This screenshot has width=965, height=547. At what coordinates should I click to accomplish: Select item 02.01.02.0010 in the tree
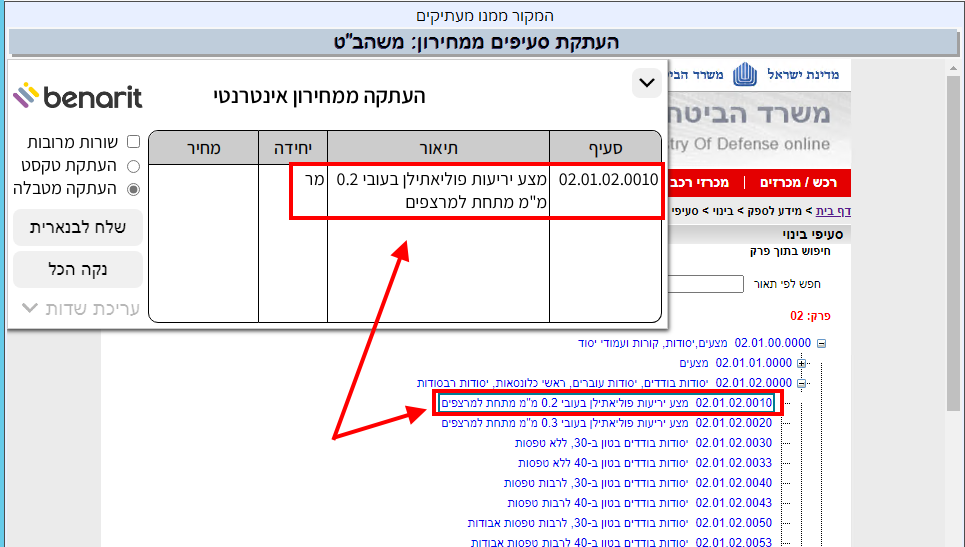click(x=608, y=403)
